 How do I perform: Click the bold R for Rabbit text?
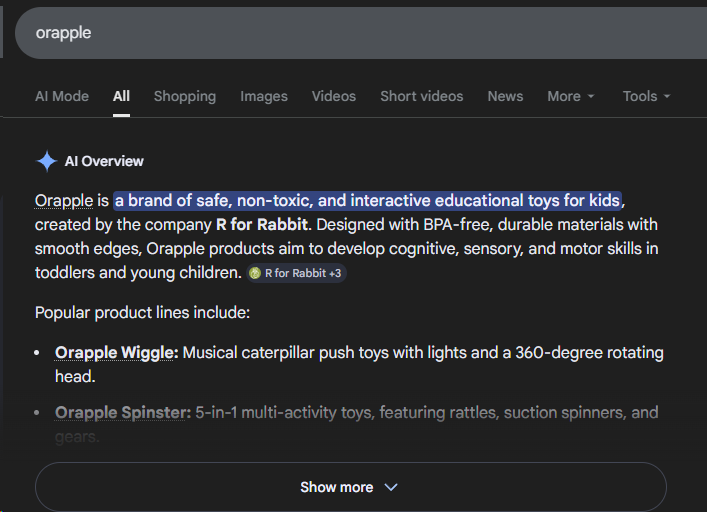[x=263, y=224]
